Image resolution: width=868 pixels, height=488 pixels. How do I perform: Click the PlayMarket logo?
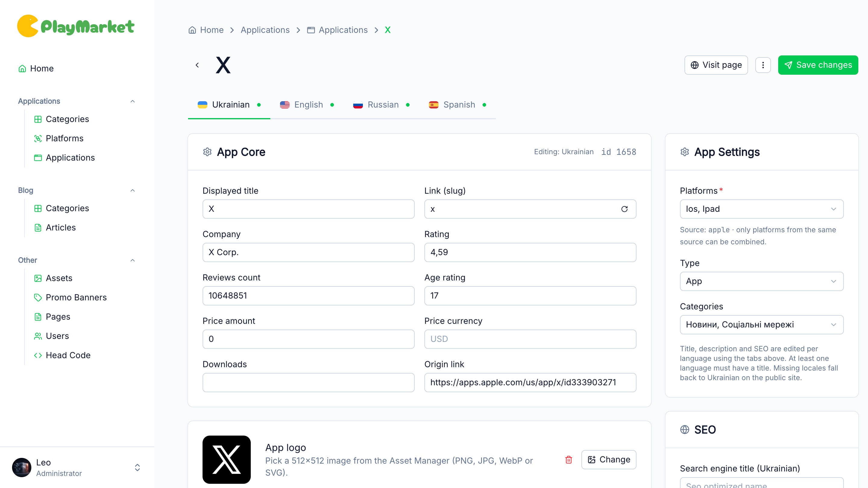coord(75,26)
